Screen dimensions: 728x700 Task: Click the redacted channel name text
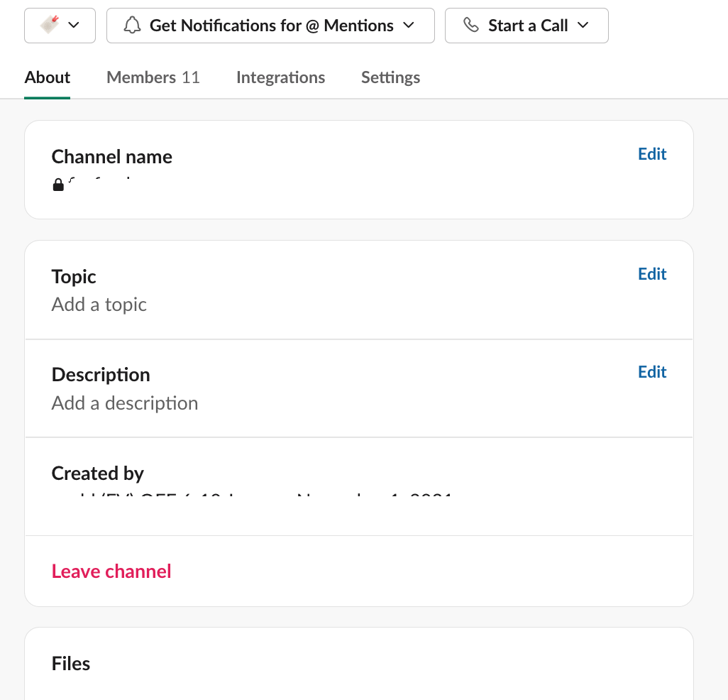(x=112, y=187)
